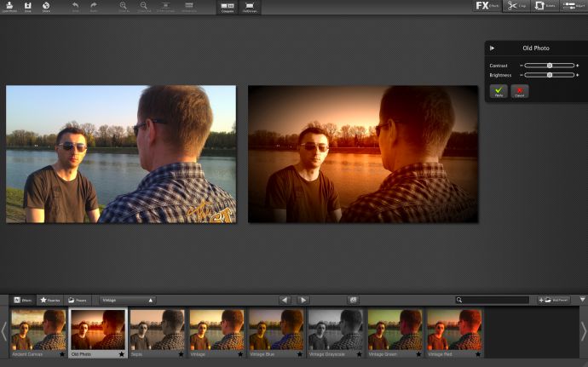
Task: Switch to the Crop scissors tab
Action: (516, 6)
